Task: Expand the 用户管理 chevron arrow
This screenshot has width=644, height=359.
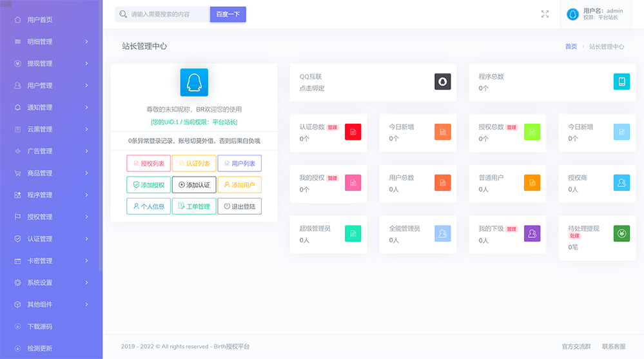Action: coord(86,86)
